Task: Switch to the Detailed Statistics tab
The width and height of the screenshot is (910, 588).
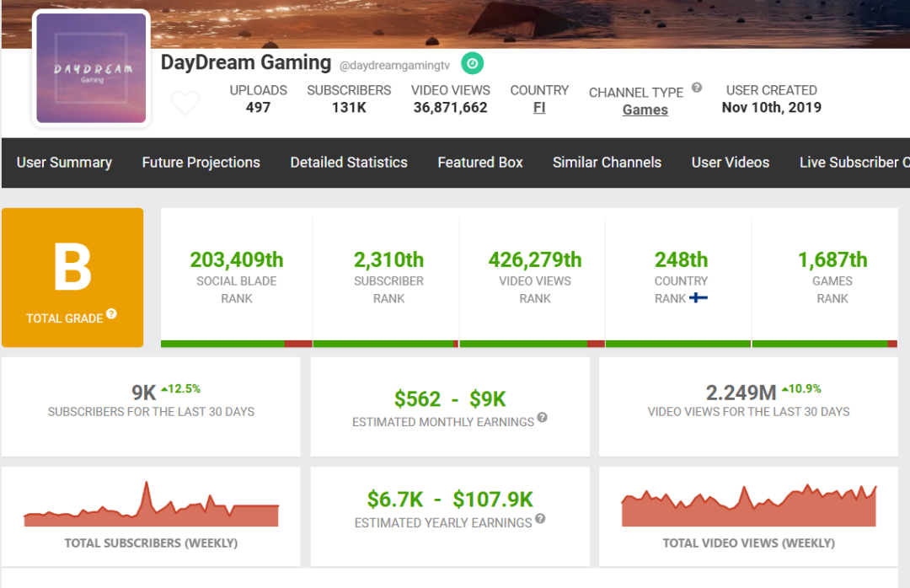Action: click(x=349, y=163)
